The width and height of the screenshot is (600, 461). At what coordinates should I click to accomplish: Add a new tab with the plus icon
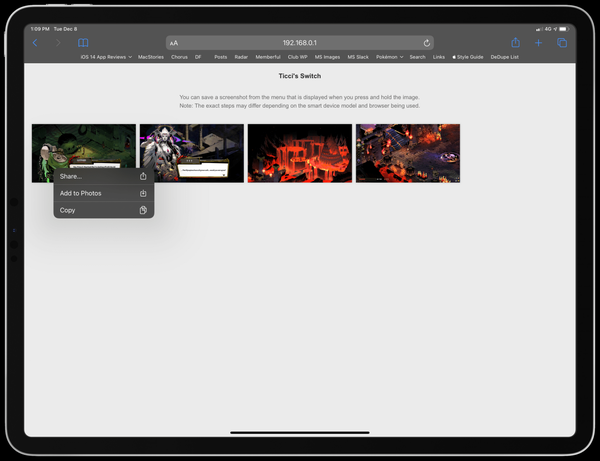538,43
